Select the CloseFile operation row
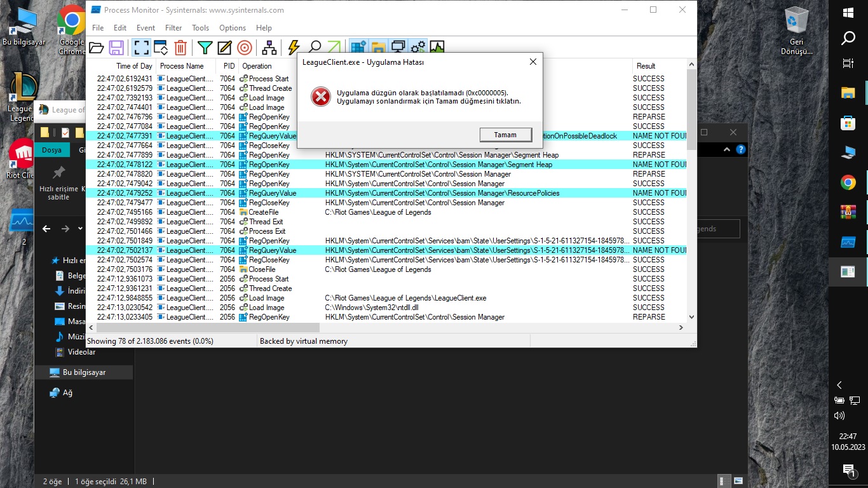 point(387,269)
